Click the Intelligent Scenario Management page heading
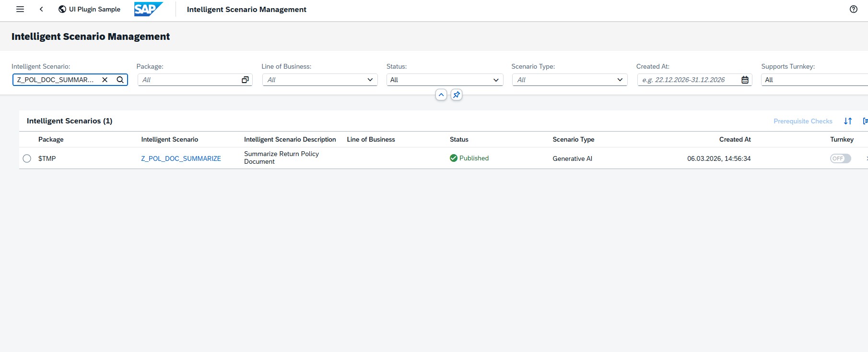This screenshot has height=352, width=868. tap(91, 36)
